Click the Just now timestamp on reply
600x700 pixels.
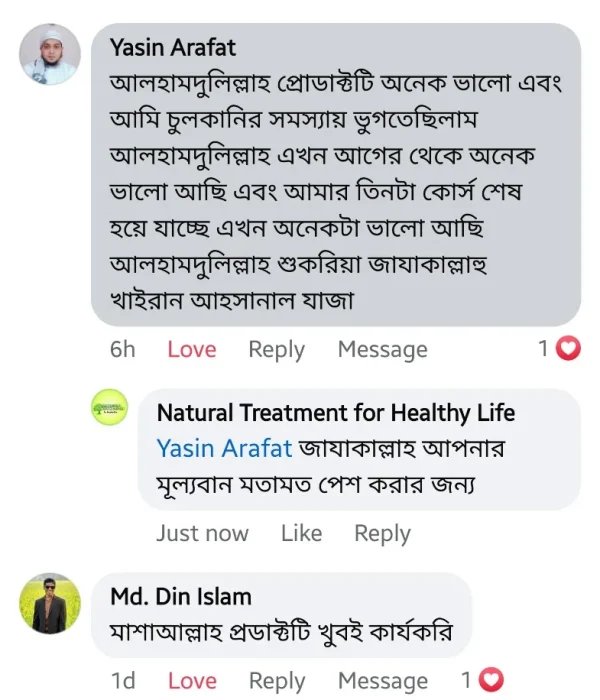coord(202,533)
